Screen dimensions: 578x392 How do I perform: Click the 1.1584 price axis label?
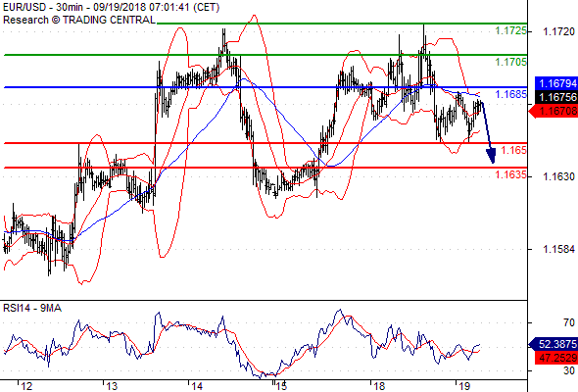tap(558, 249)
